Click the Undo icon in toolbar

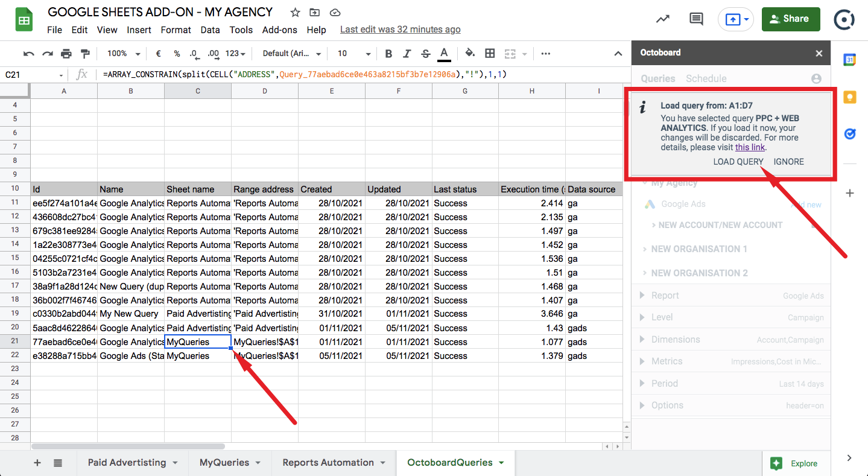click(28, 54)
